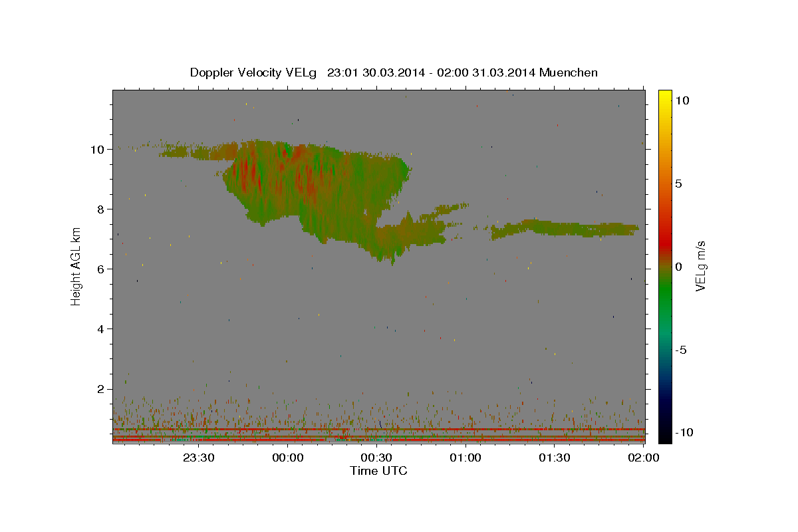Click the colorbar tick label '-5'
This screenshot has height=532, width=798.
[x=681, y=350]
